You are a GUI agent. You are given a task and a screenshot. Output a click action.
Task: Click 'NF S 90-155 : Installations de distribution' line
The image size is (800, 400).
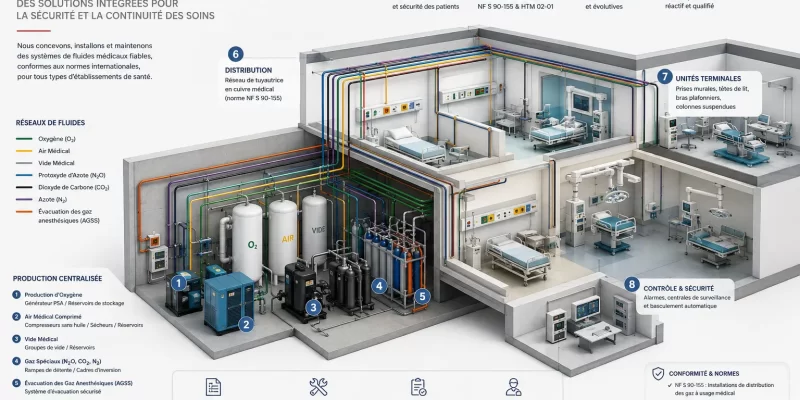(724, 385)
